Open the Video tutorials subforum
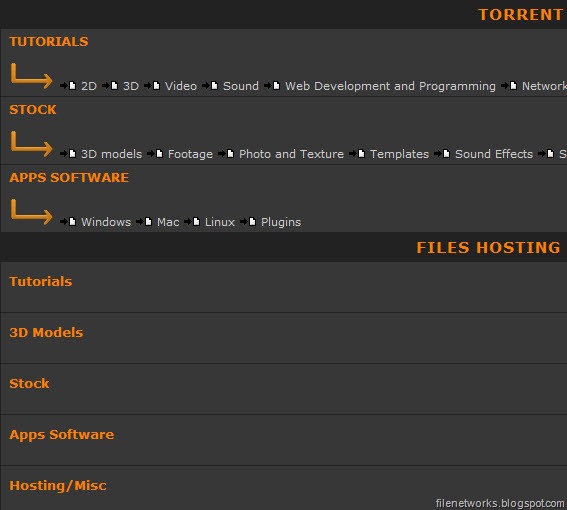The height and width of the screenshot is (510, 567). point(181,86)
